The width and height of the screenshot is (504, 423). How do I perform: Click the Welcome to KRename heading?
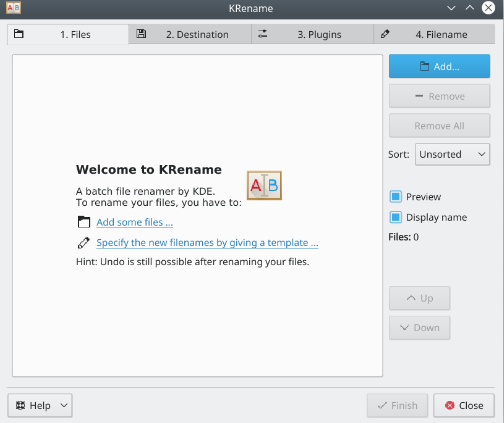[149, 170]
